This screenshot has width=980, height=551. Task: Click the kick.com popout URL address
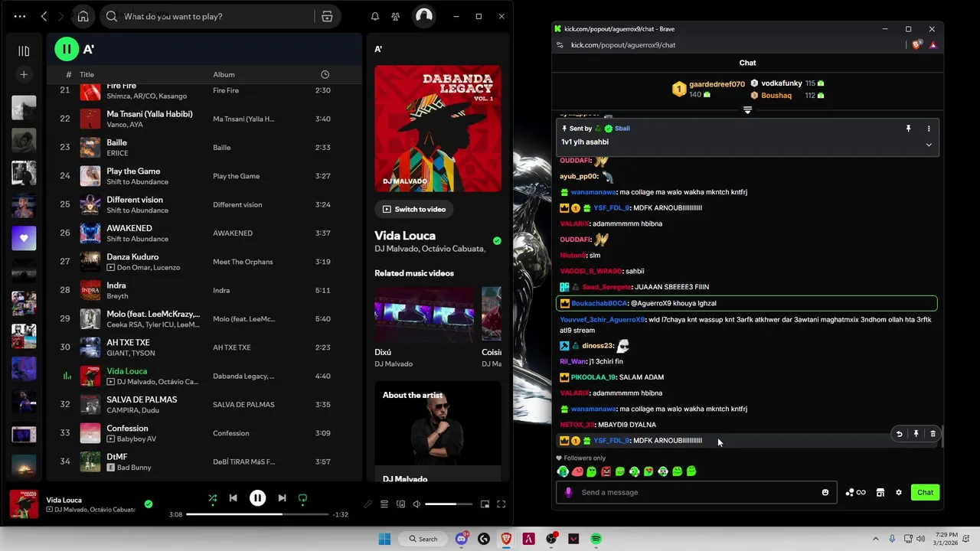(623, 45)
